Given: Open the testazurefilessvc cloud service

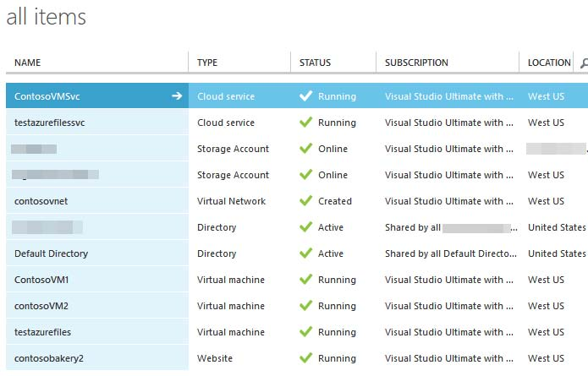Looking at the screenshot, I should tap(50, 123).
